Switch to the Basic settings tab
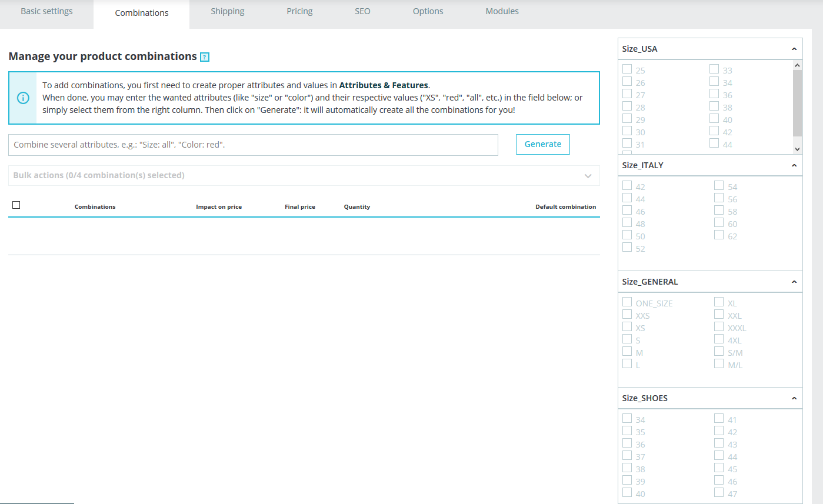This screenshot has width=823, height=504. (x=46, y=11)
